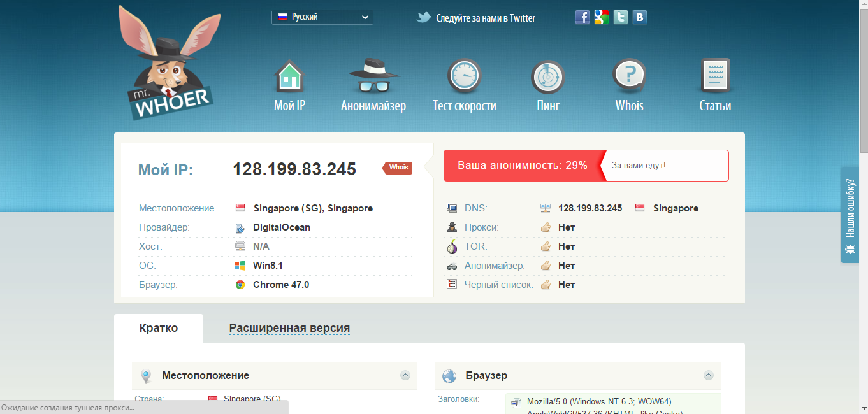Click the Twitter bird icon
The image size is (868, 414).
point(424,18)
